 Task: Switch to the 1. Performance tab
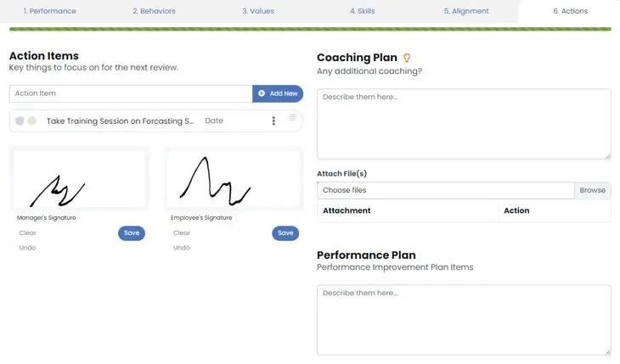[49, 11]
